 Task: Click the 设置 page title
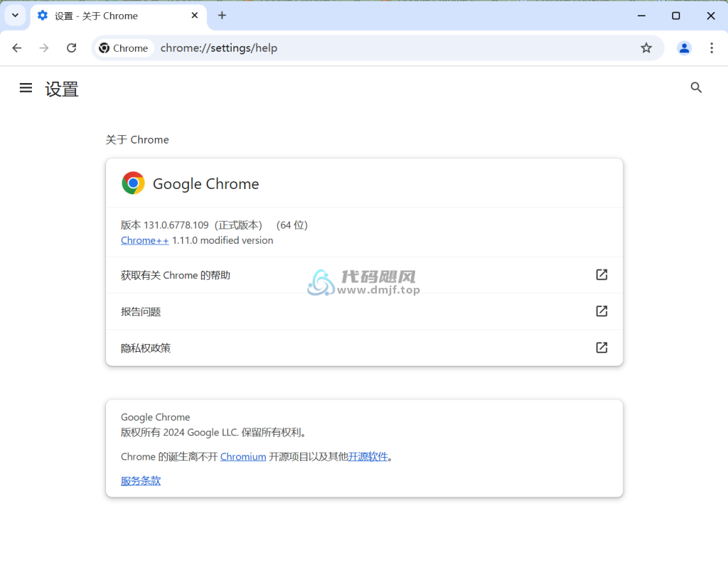click(x=62, y=89)
